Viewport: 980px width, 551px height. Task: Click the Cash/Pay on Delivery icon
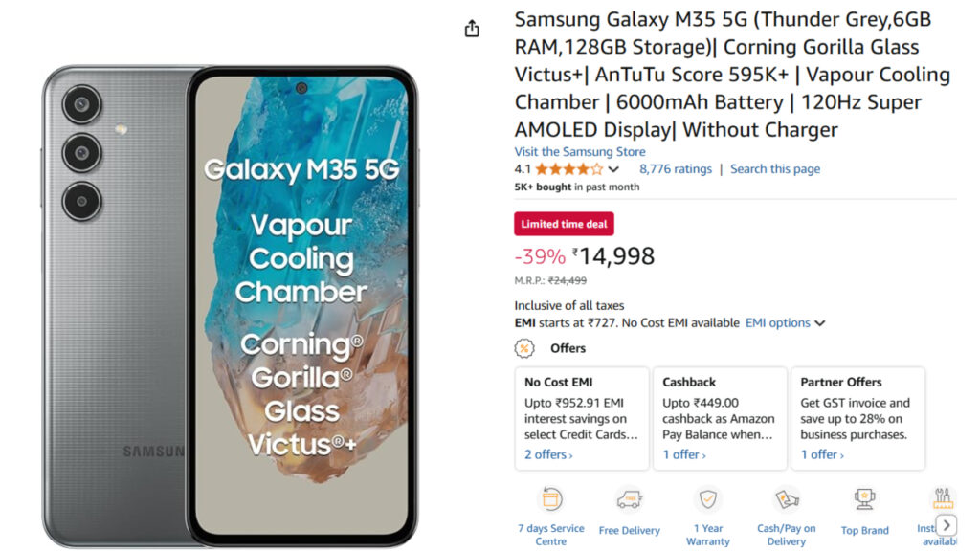coord(787,499)
